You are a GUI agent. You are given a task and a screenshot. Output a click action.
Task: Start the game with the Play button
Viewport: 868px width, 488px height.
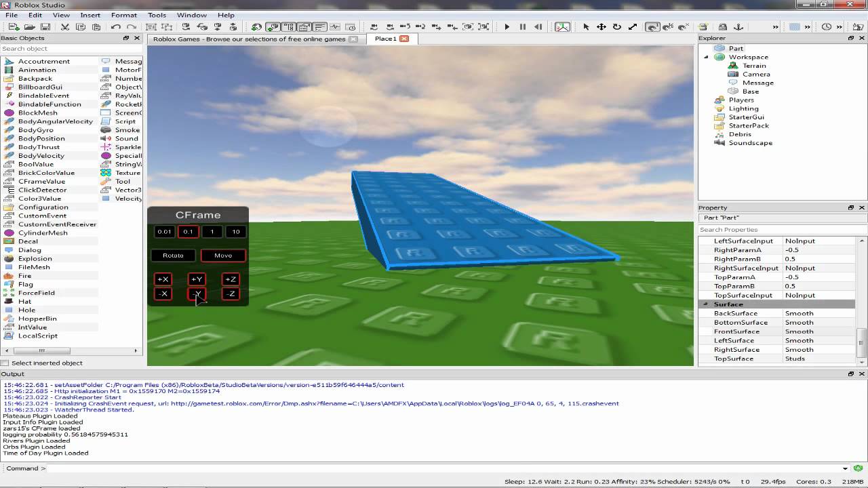pyautogui.click(x=507, y=27)
